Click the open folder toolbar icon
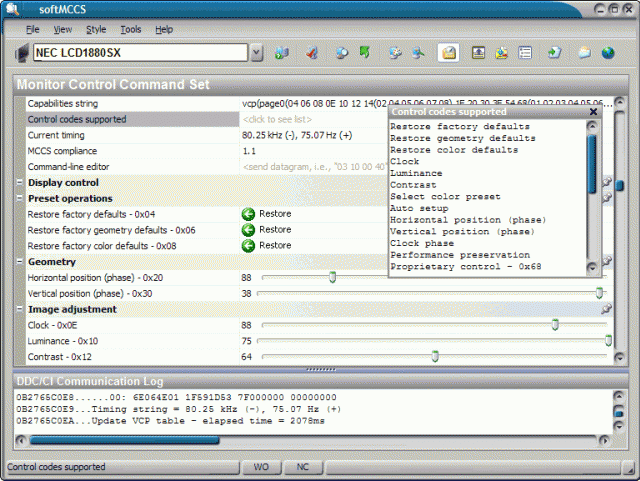This screenshot has height=481, width=640. click(x=584, y=53)
